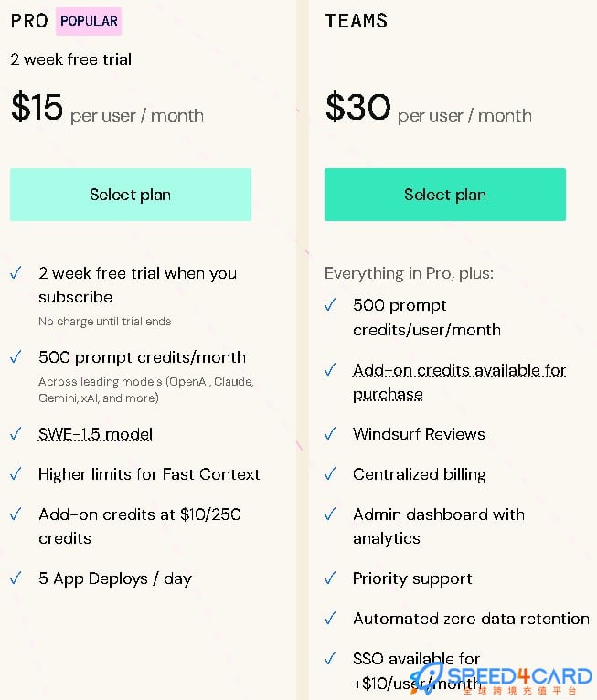The height and width of the screenshot is (700, 597).
Task: Click checkmark beside Windsurf Reviews
Action: click(x=330, y=434)
